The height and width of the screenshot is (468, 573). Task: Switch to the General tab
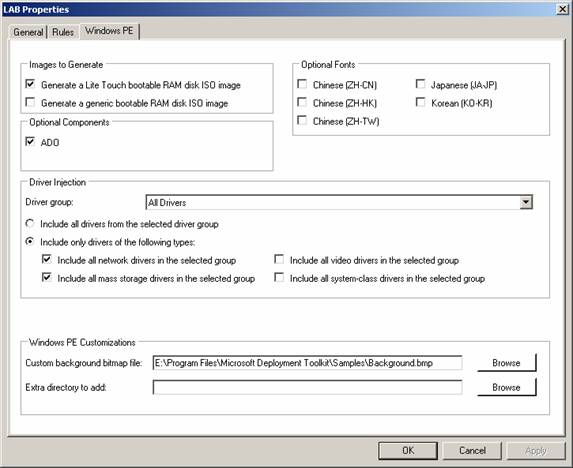(x=28, y=32)
